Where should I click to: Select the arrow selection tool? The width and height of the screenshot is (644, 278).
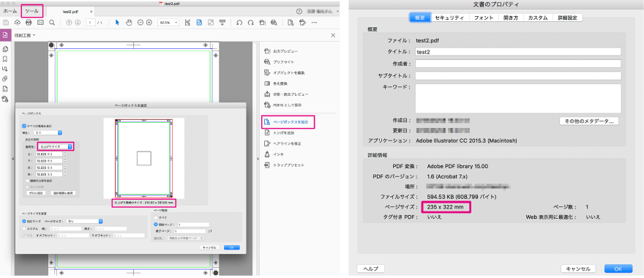coord(118,22)
